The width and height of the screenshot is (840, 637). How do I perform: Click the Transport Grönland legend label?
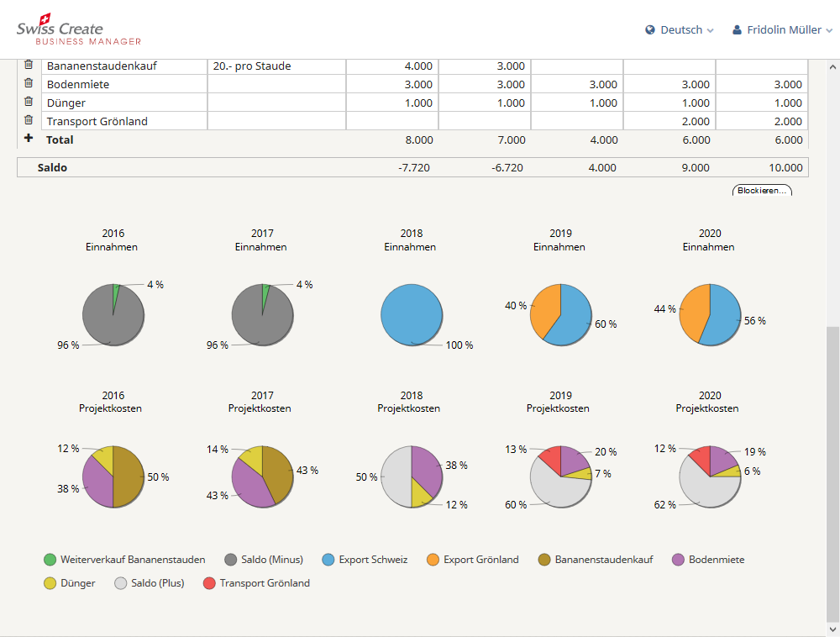point(265,583)
